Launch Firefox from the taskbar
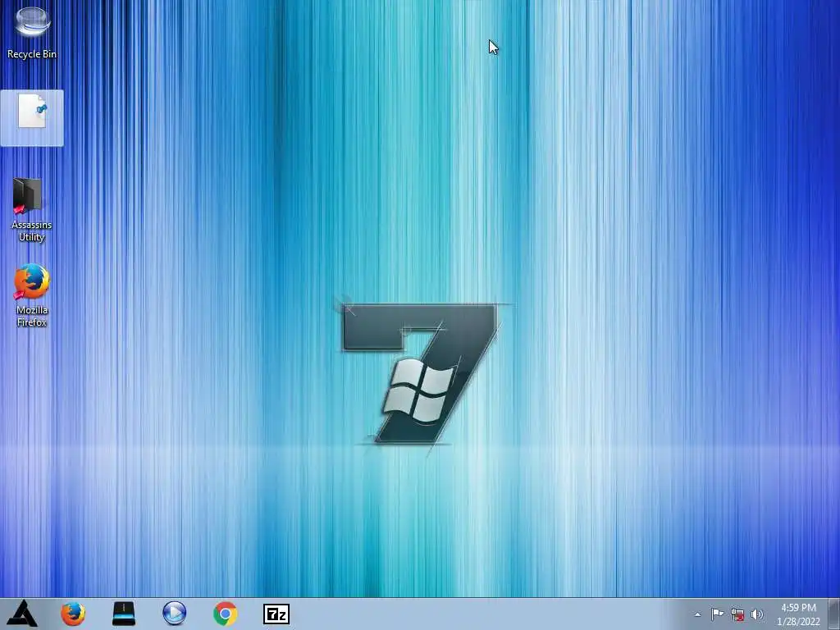The image size is (840, 630). (x=73, y=614)
